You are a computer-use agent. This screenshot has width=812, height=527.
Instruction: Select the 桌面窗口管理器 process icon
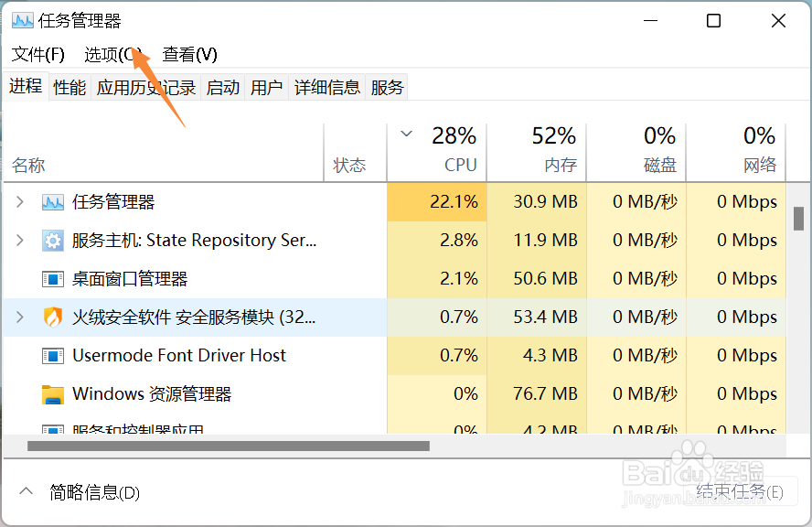pyautogui.click(x=53, y=279)
